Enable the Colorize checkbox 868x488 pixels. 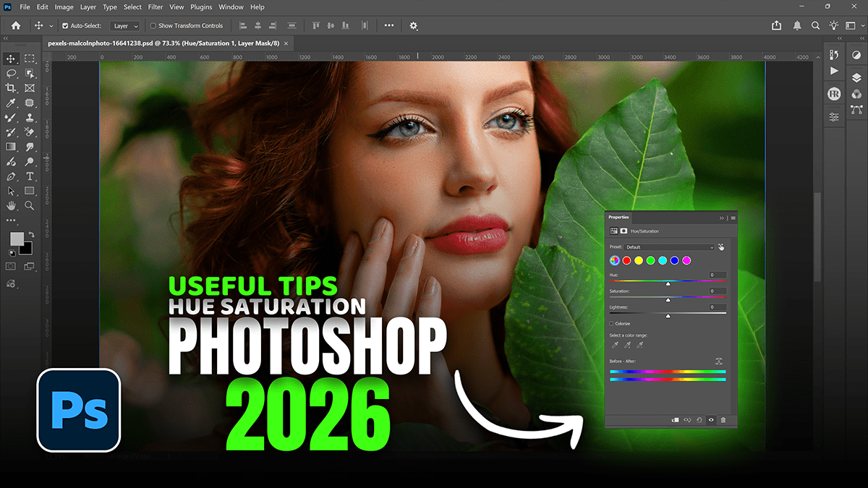coord(612,323)
